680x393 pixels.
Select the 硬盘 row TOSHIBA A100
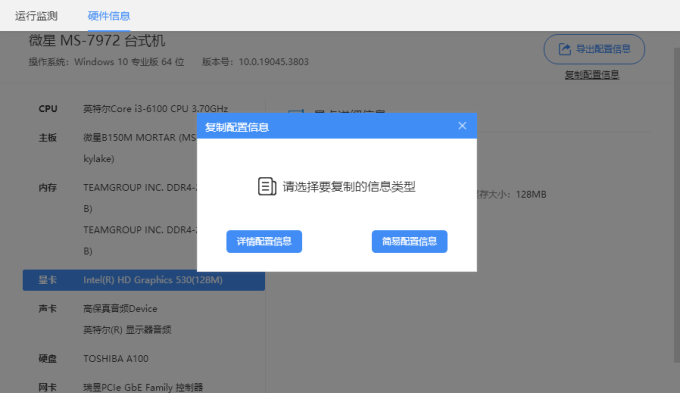144,359
